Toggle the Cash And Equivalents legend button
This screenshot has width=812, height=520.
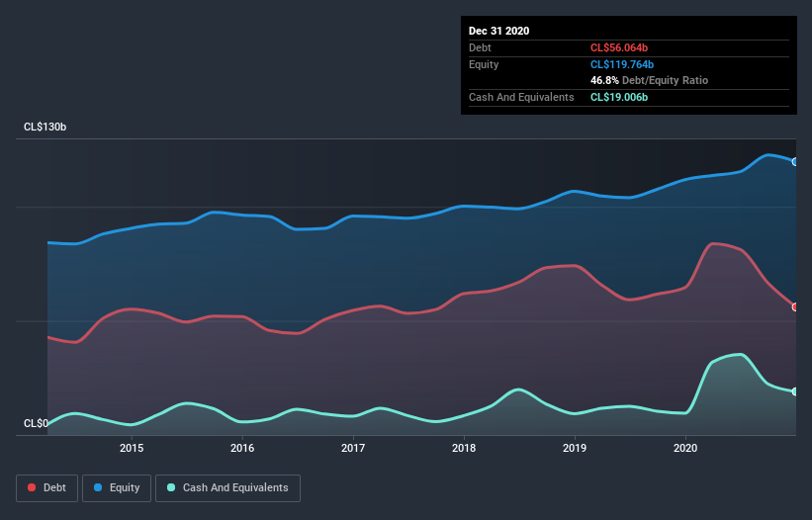(x=227, y=488)
